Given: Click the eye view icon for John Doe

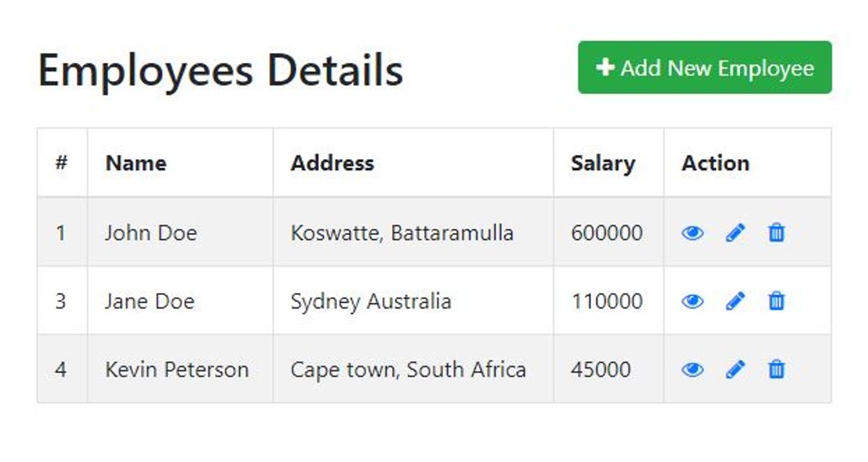Looking at the screenshot, I should click(692, 233).
